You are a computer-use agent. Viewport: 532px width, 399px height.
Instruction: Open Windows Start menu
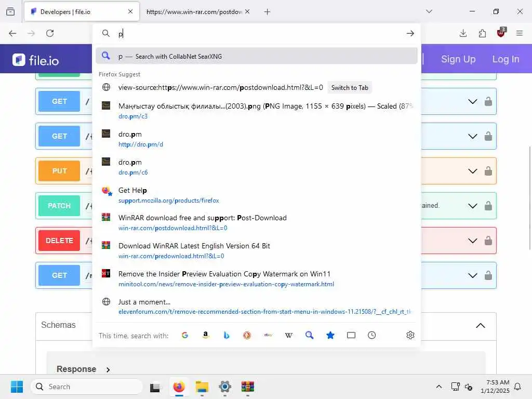pos(17,387)
